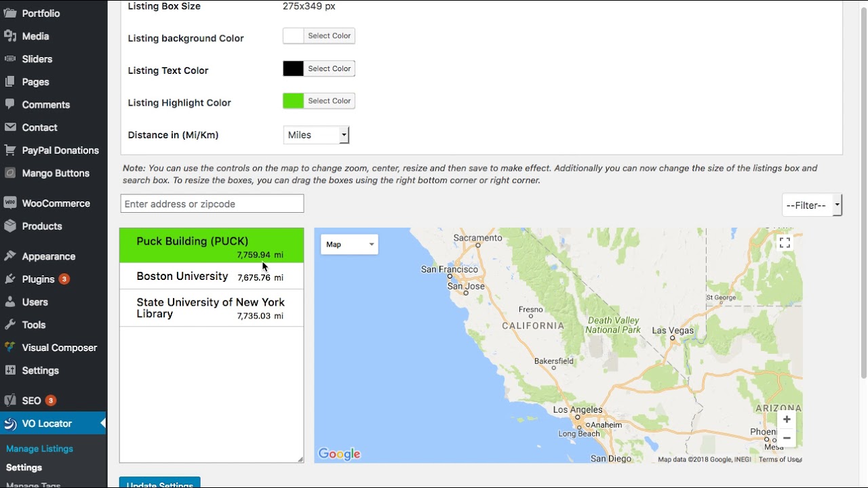Screen dimensions: 868x488
Task: Click the Plugins plug icon
Action: point(10,279)
